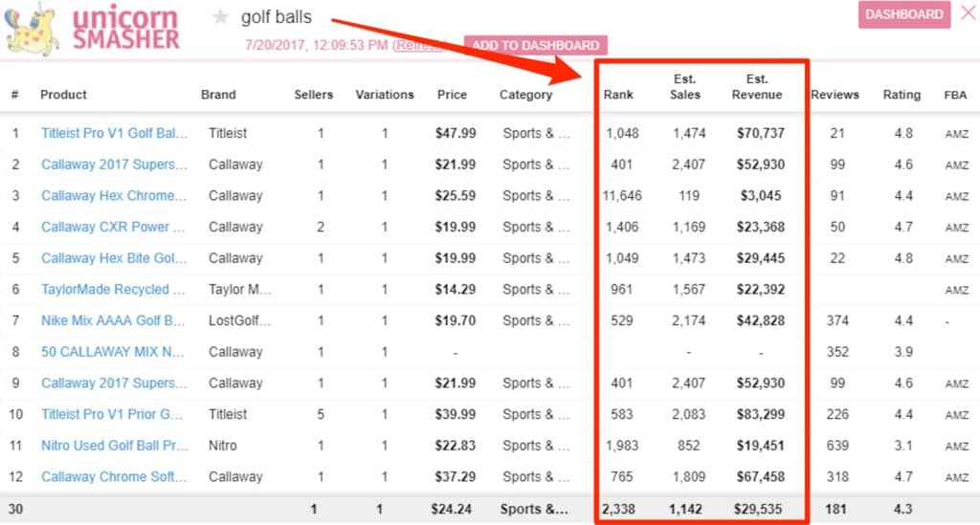Open the Callaway Hex Bite Gol... product link
The image size is (980, 525).
(x=114, y=258)
